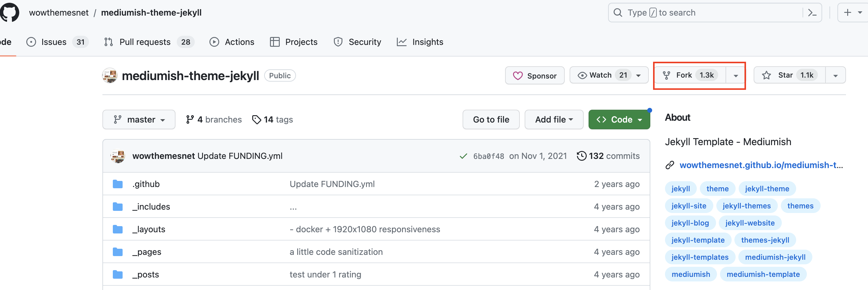Click the plus create-new icon
The height and width of the screenshot is (290, 868).
pyautogui.click(x=848, y=13)
